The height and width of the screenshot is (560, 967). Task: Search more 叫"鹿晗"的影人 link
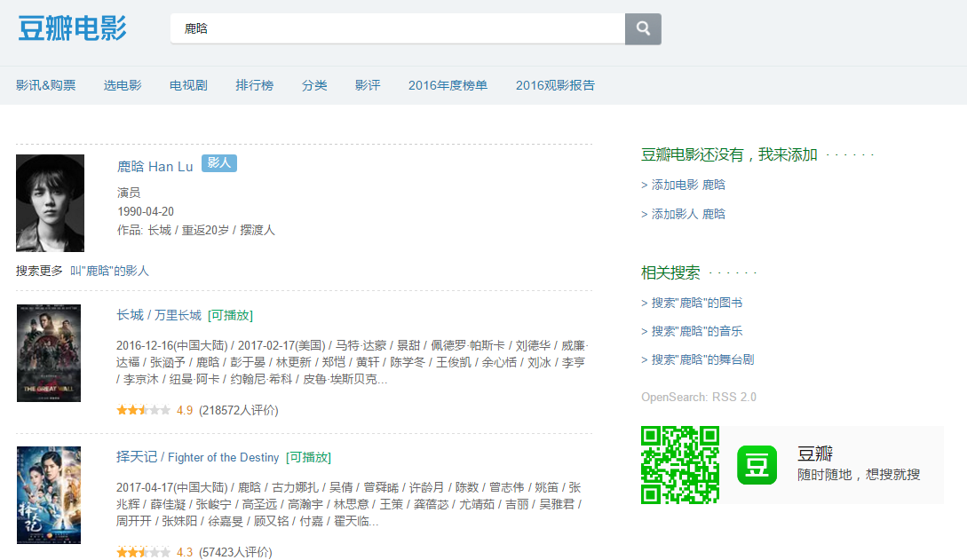point(109,271)
